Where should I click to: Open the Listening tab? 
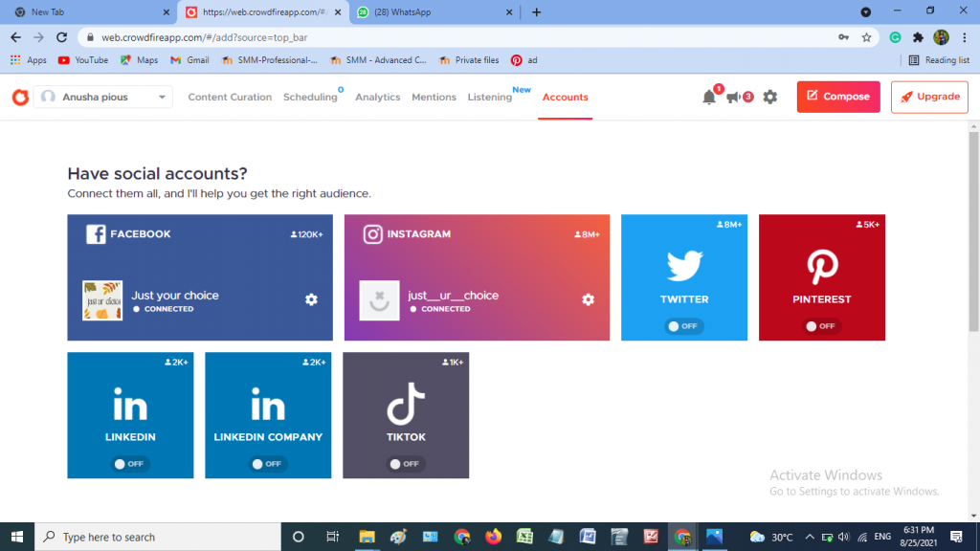tap(489, 97)
